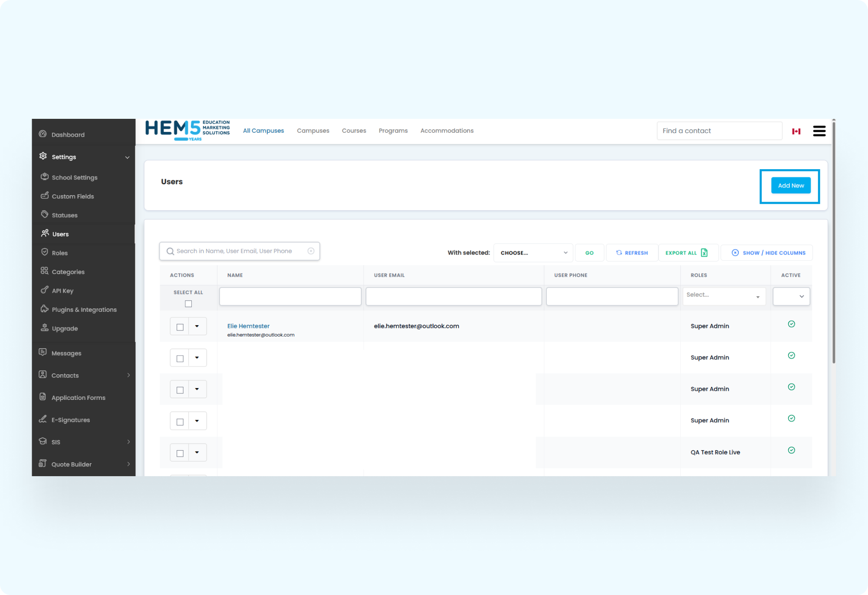Viewport: 868px width, 595px height.
Task: Select the E-Signatures icon in sidebar
Action: (x=43, y=419)
